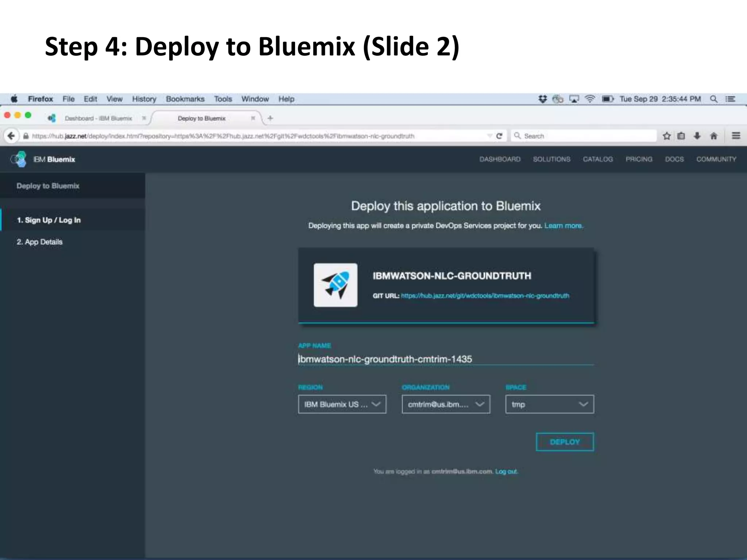Image resolution: width=747 pixels, height=560 pixels.
Task: Open Spotlight search in menu bar
Action: coord(714,99)
